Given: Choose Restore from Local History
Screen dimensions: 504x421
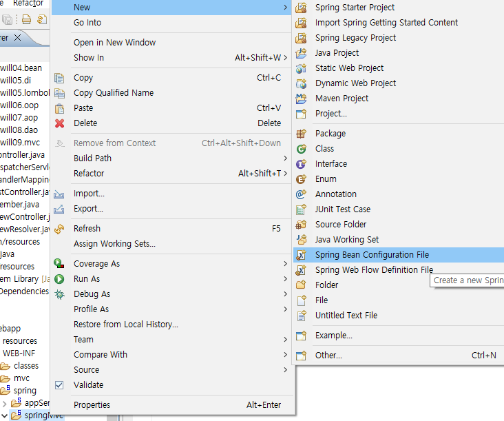Looking at the screenshot, I should tap(126, 325).
